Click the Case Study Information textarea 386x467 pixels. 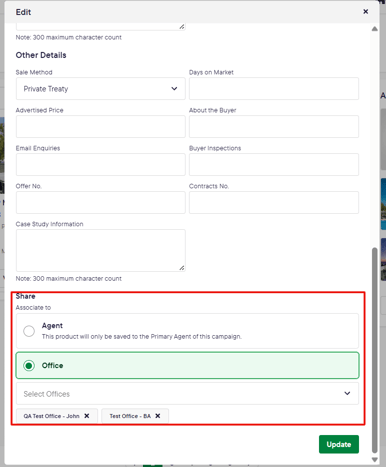101,250
